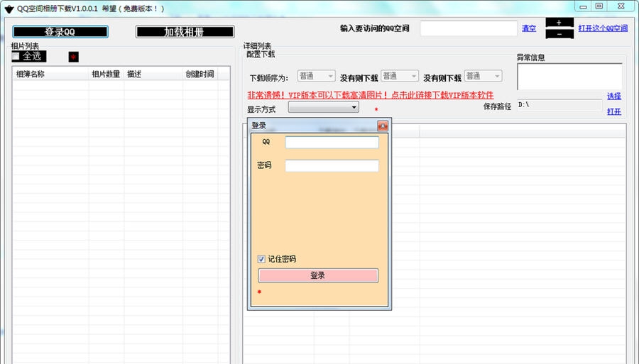The image size is (639, 364).
Task: Click the red VIP版本 download link
Action: 371,95
